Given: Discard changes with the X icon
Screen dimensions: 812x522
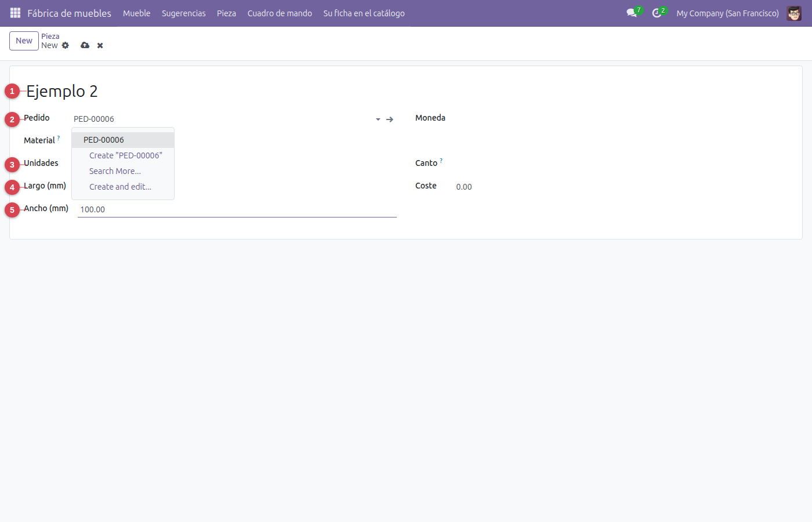Looking at the screenshot, I should point(100,45).
